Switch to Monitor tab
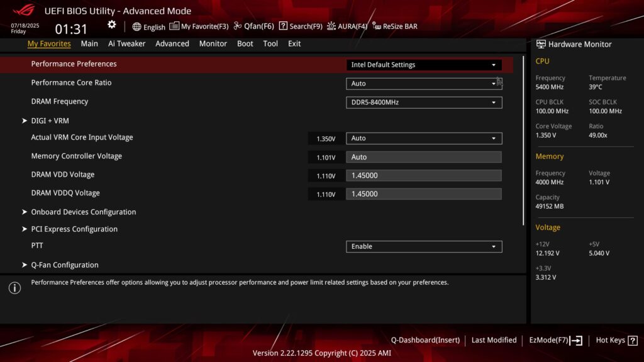Screen dimensions: 644x362 213,43
